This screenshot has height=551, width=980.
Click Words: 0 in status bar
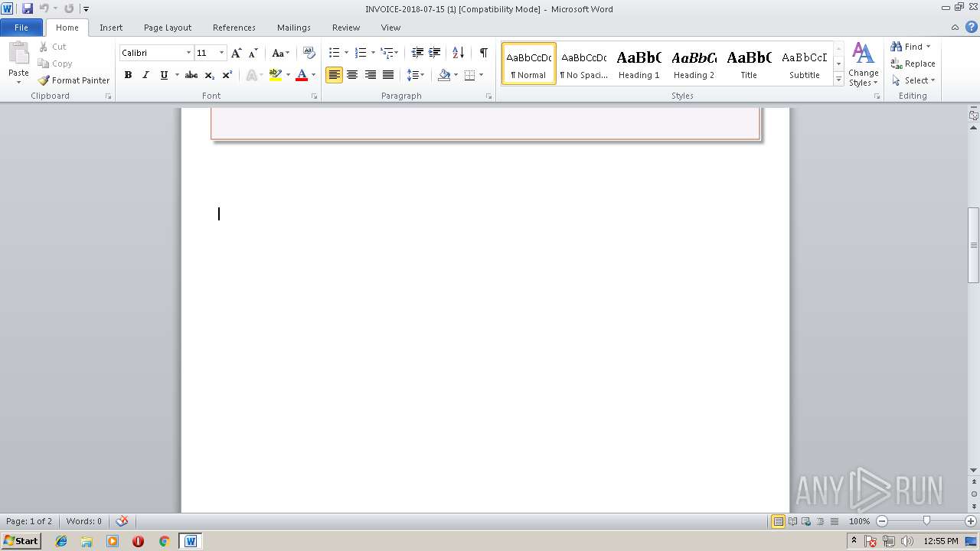point(84,521)
